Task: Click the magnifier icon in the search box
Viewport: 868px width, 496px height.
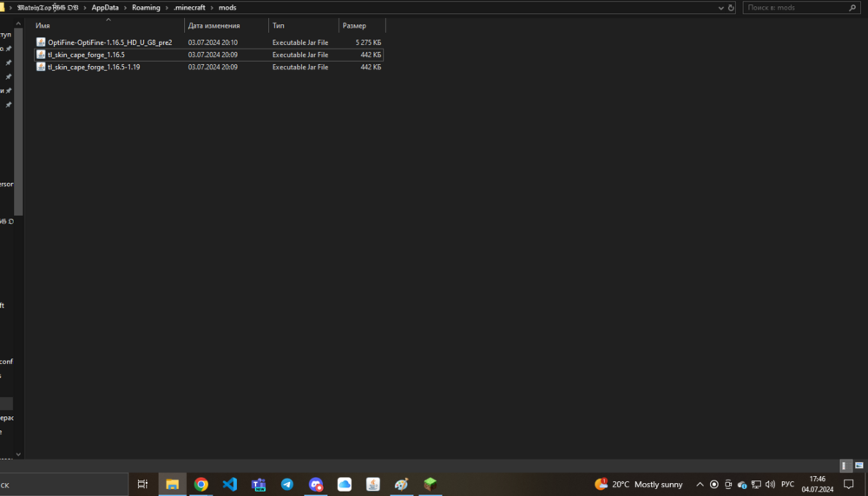Action: tap(852, 8)
